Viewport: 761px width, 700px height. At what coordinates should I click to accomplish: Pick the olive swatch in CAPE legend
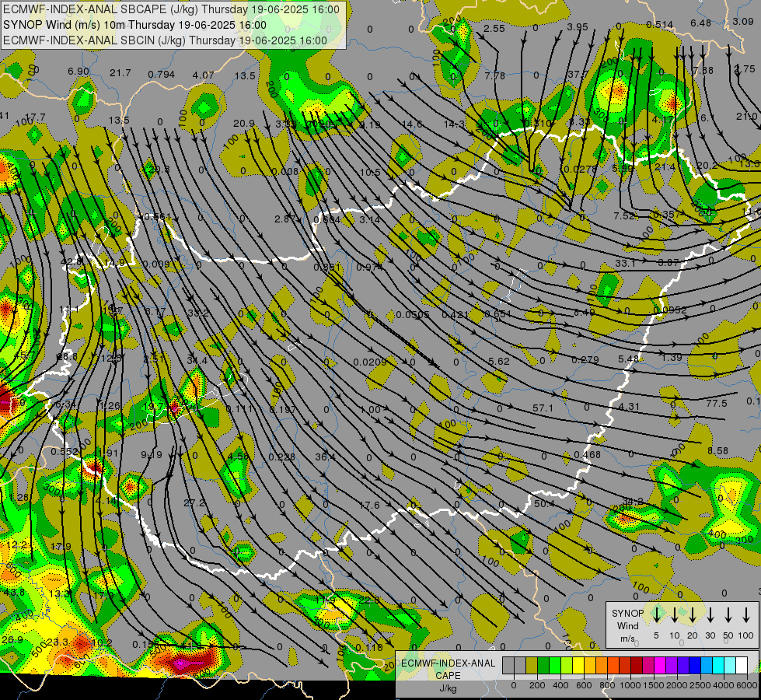pyautogui.click(x=532, y=665)
